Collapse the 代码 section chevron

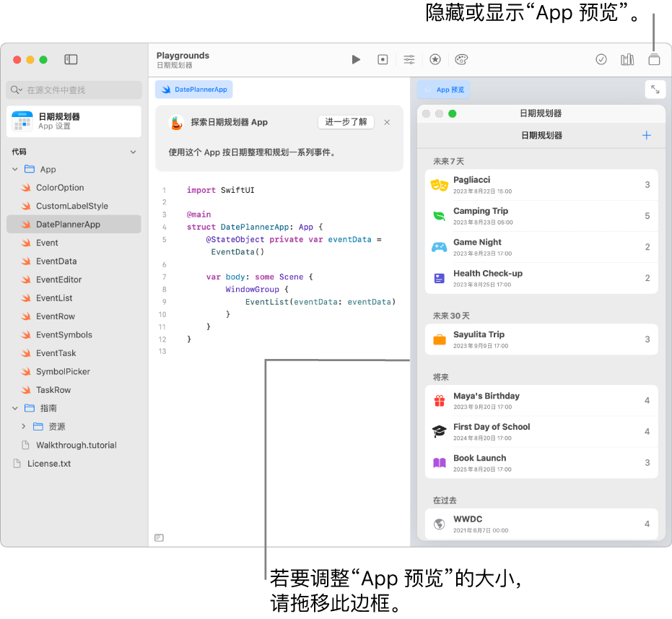pos(134,152)
